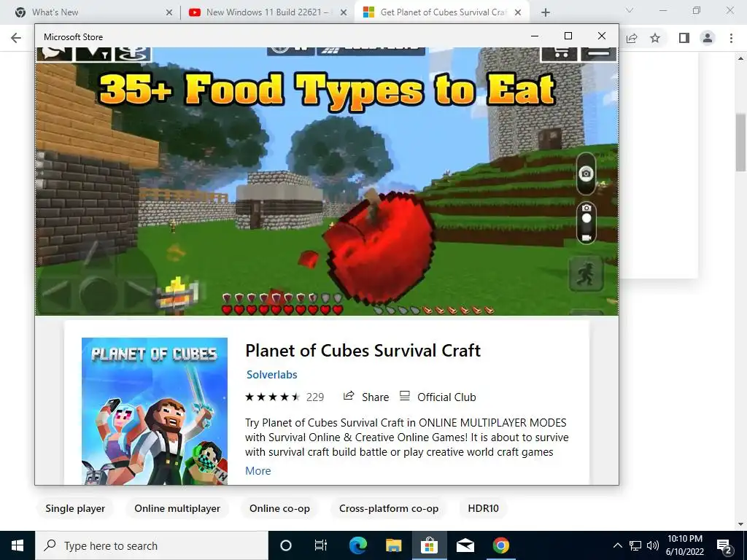This screenshot has height=560, width=747.
Task: Select HDR10 tag
Action: coord(483,508)
